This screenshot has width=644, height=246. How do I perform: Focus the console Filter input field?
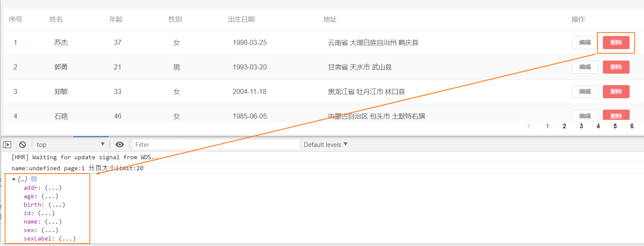216,144
